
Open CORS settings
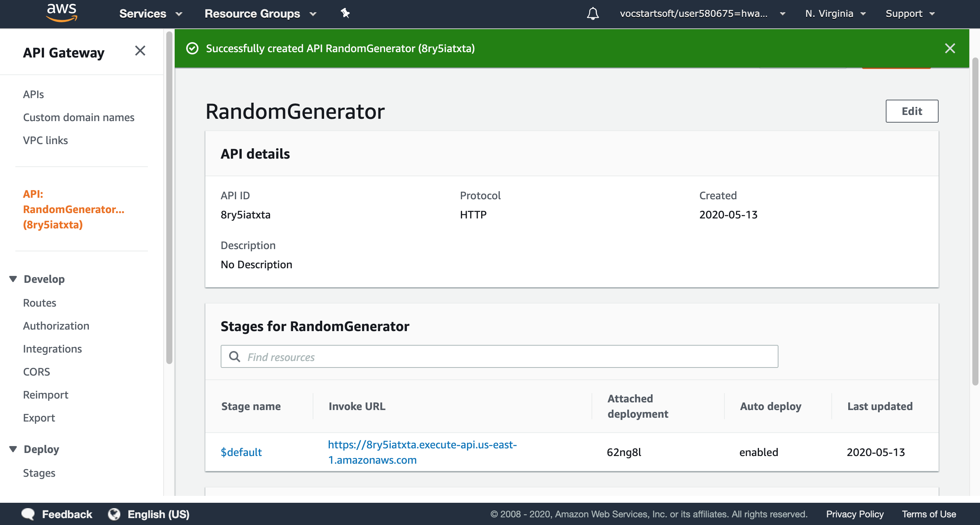pos(36,372)
